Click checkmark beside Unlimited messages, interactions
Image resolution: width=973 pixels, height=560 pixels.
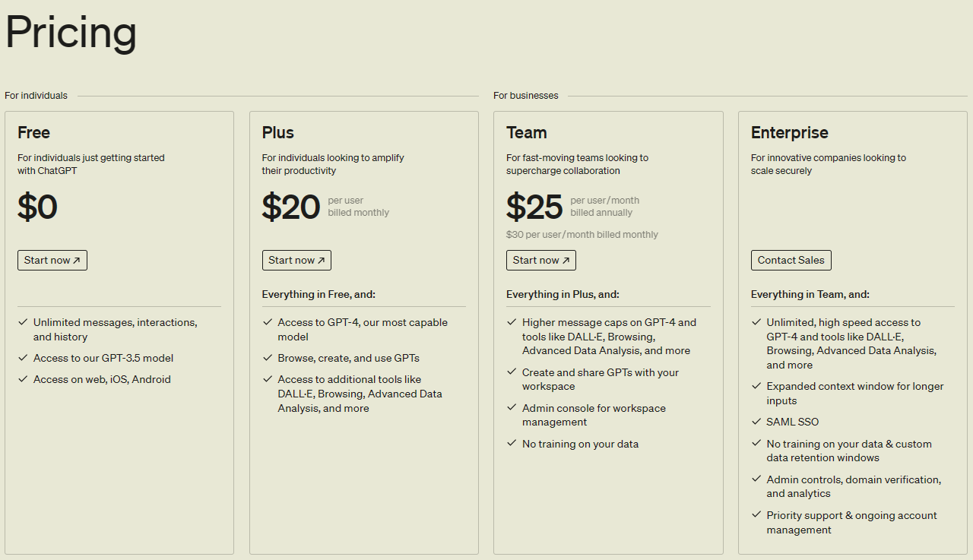click(23, 322)
